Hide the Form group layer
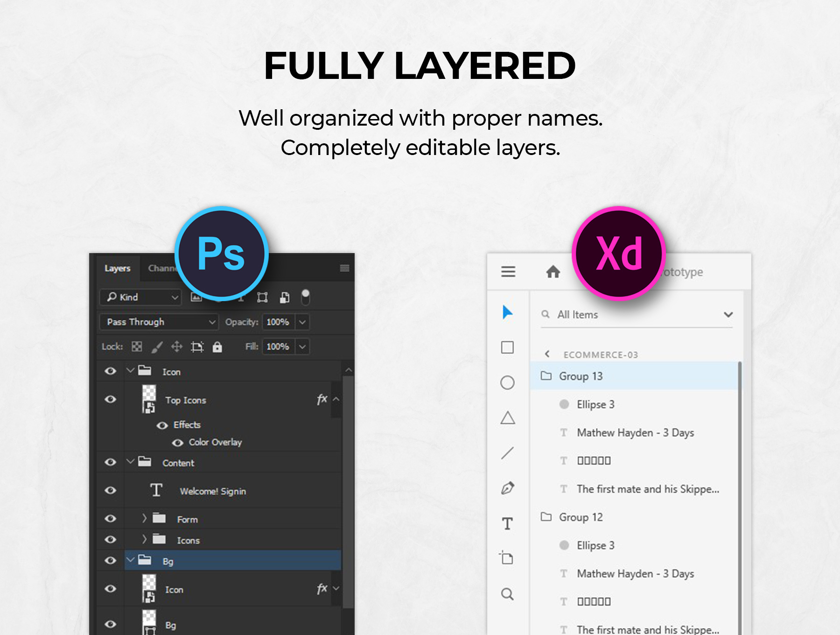The width and height of the screenshot is (840, 635). click(x=111, y=519)
